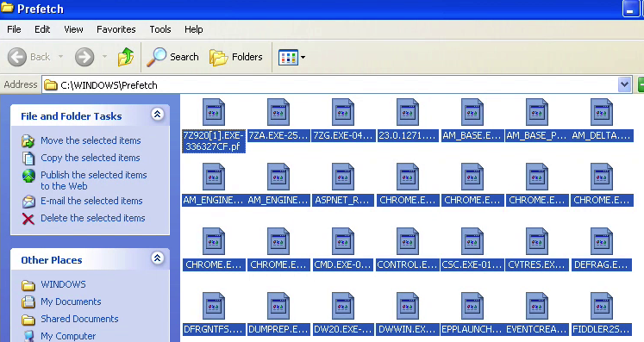Open the Forward history dropdown arrow
Viewport: 644px width, 342px height.
[x=104, y=57]
